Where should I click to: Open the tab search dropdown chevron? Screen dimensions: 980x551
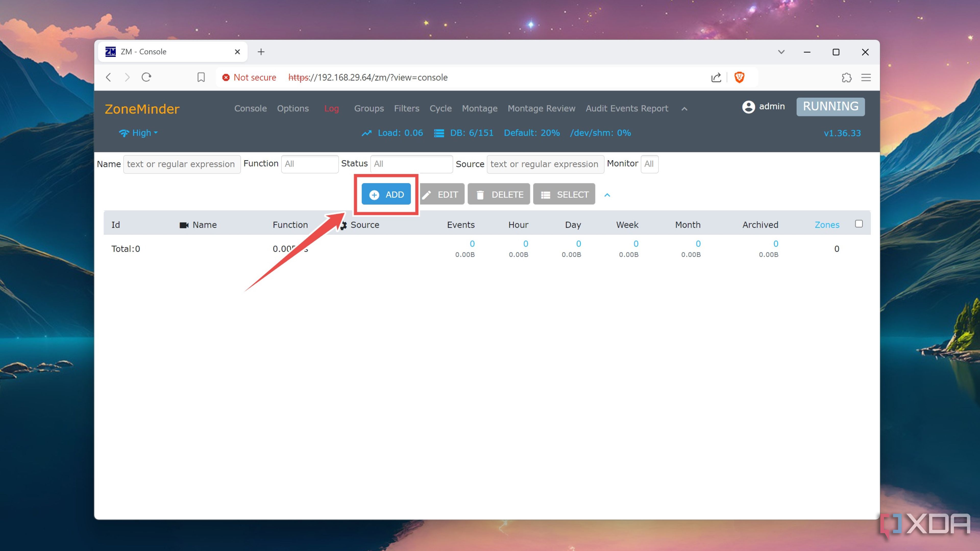[781, 52]
